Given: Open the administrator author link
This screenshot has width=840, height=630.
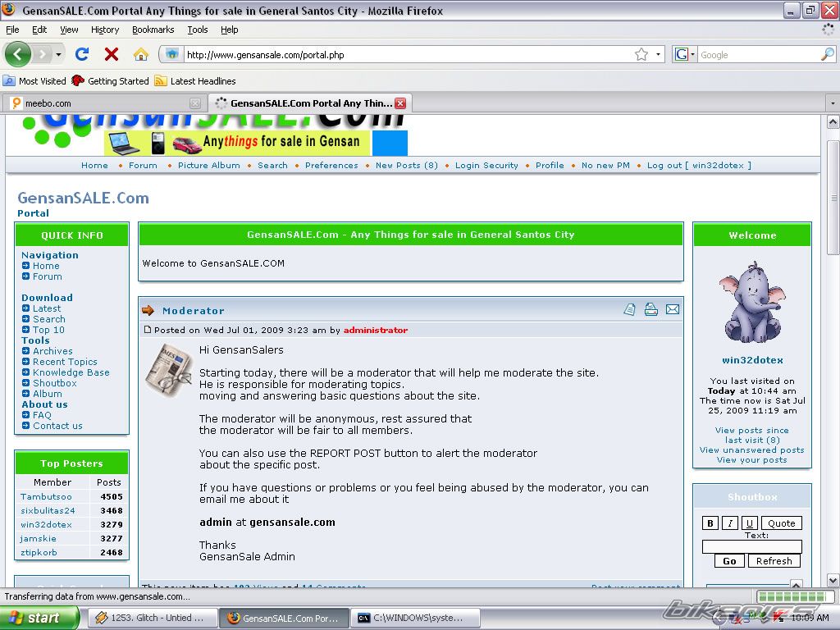Looking at the screenshot, I should click(376, 330).
